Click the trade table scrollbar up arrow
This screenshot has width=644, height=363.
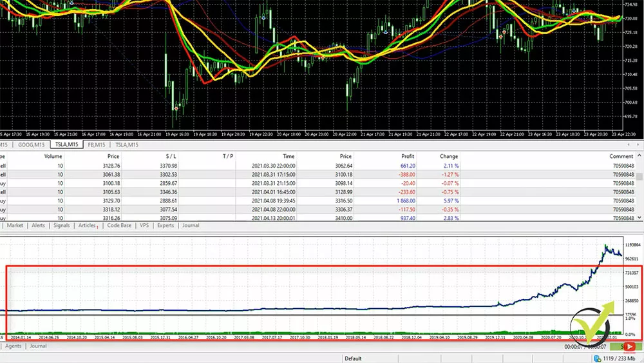tap(639, 156)
